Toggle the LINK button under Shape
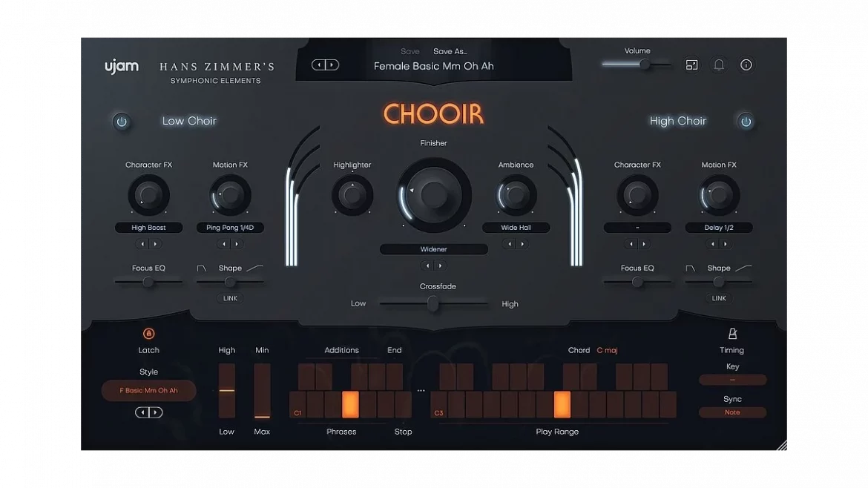The height and width of the screenshot is (488, 868). [230, 298]
